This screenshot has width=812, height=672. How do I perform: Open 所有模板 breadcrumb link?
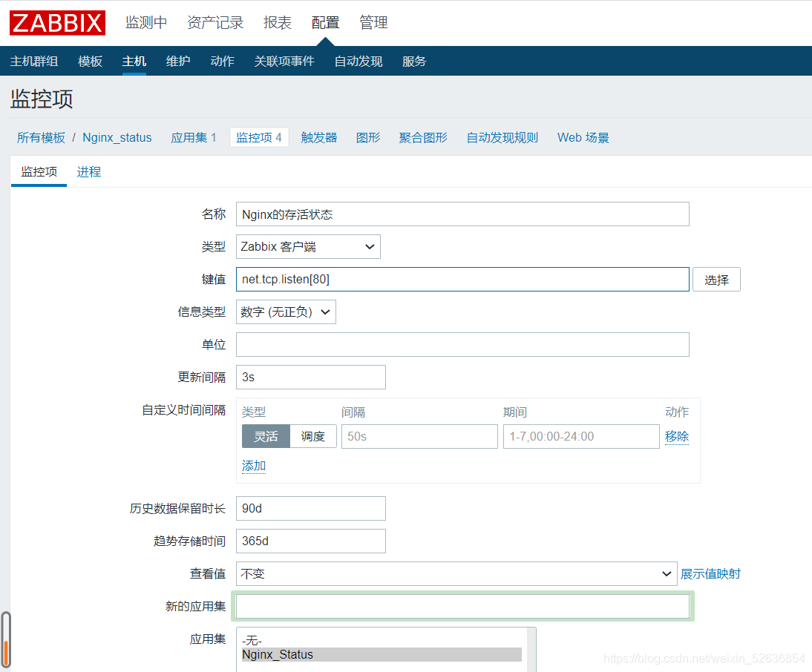click(x=41, y=138)
